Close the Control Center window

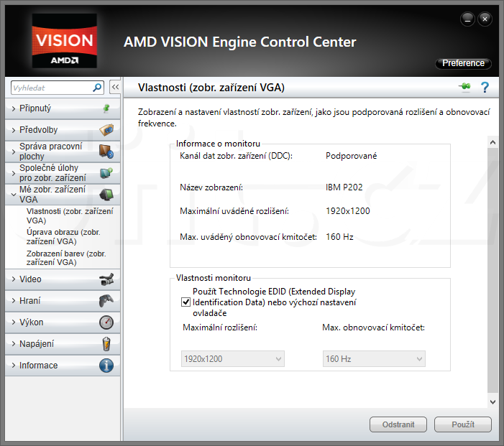pyautogui.click(x=485, y=19)
